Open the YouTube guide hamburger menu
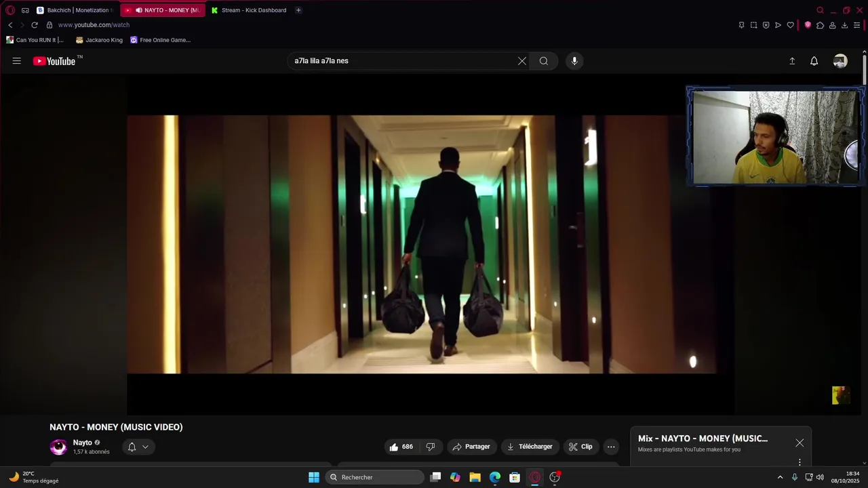The width and height of the screenshot is (868, 488). pyautogui.click(x=16, y=61)
